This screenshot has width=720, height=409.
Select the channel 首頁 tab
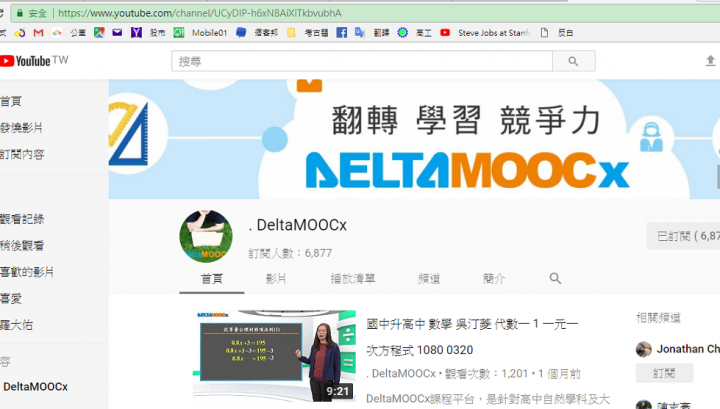pyautogui.click(x=212, y=279)
